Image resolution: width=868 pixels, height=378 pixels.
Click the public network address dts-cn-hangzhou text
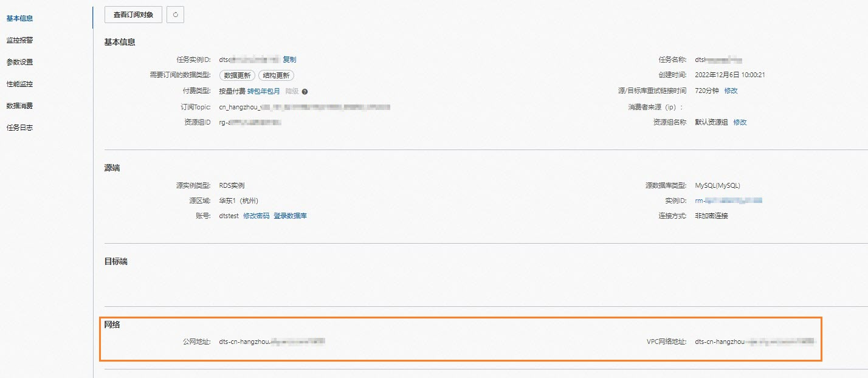(272, 342)
